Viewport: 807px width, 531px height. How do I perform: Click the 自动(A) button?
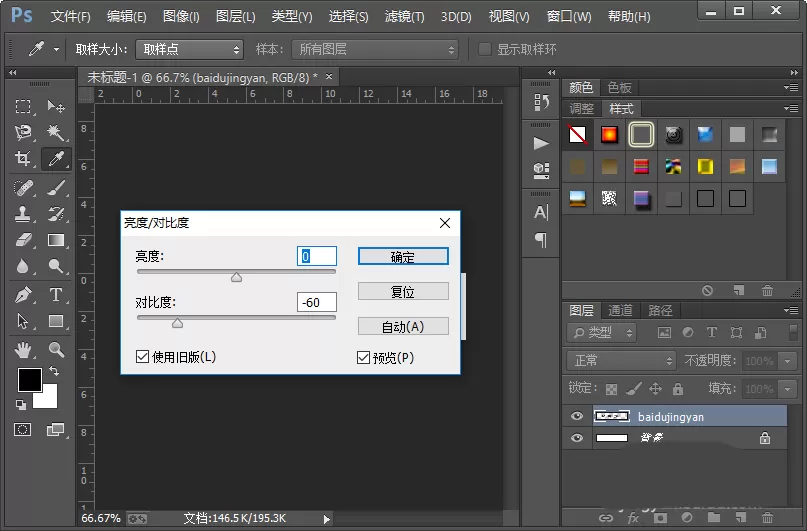click(403, 326)
